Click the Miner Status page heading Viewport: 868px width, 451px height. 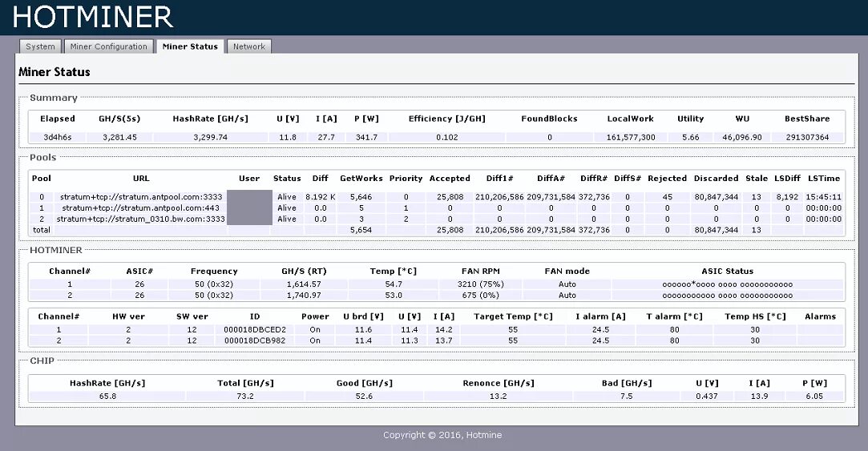55,72
